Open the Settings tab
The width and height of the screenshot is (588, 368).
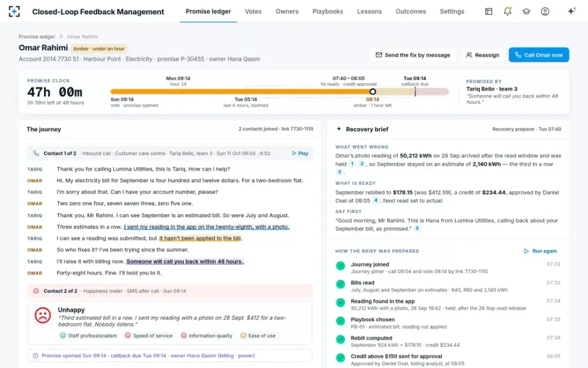[452, 11]
